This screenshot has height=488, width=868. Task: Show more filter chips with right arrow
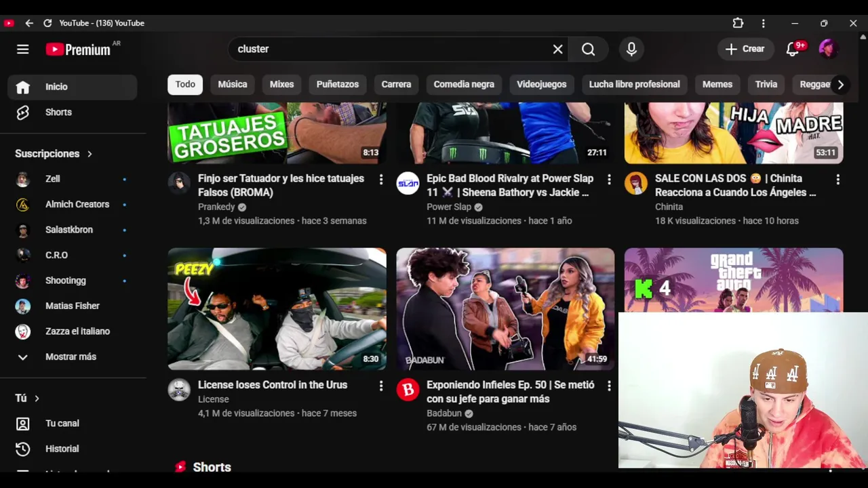coord(840,85)
